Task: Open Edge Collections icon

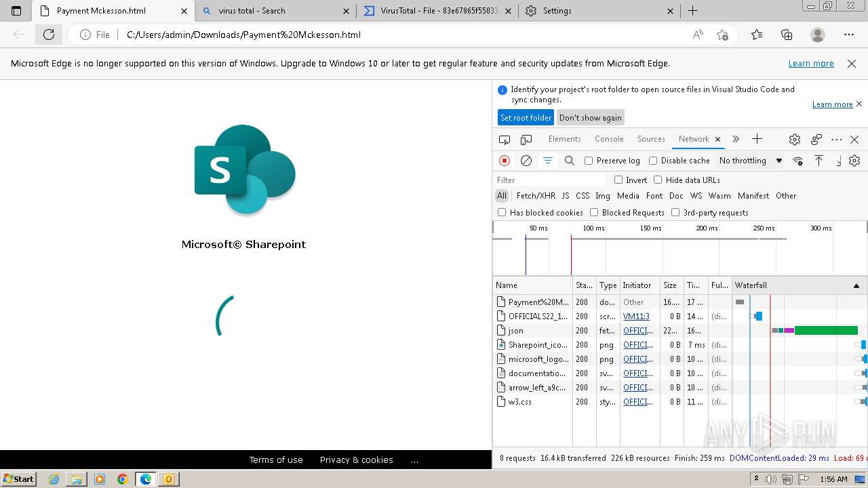Action: pos(787,35)
